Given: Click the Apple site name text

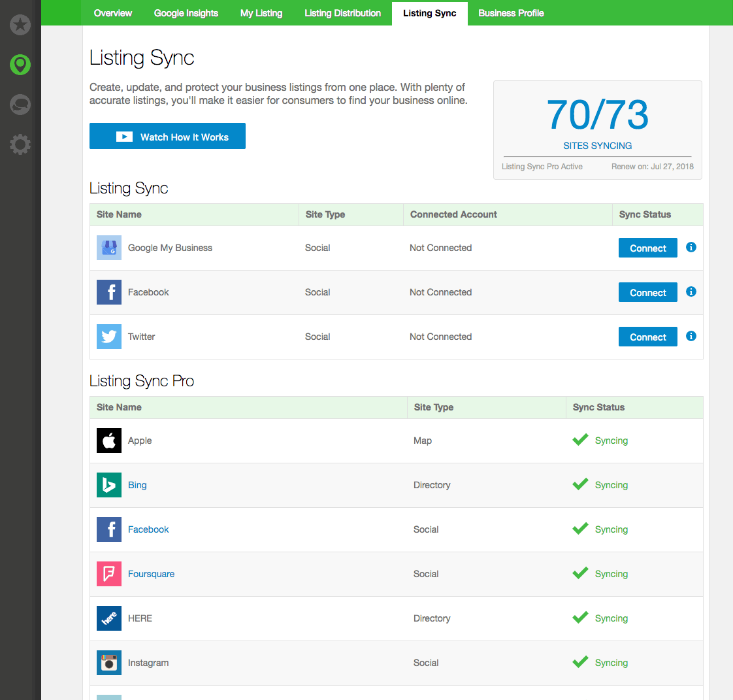Looking at the screenshot, I should point(140,441).
